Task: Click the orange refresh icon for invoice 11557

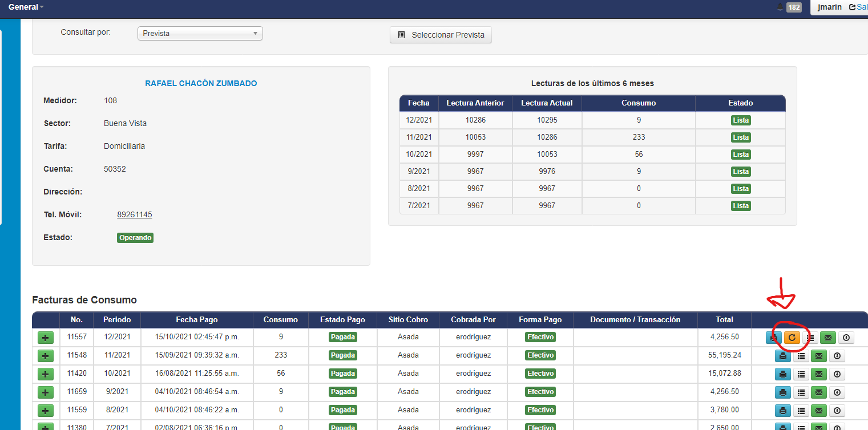Action: click(792, 338)
